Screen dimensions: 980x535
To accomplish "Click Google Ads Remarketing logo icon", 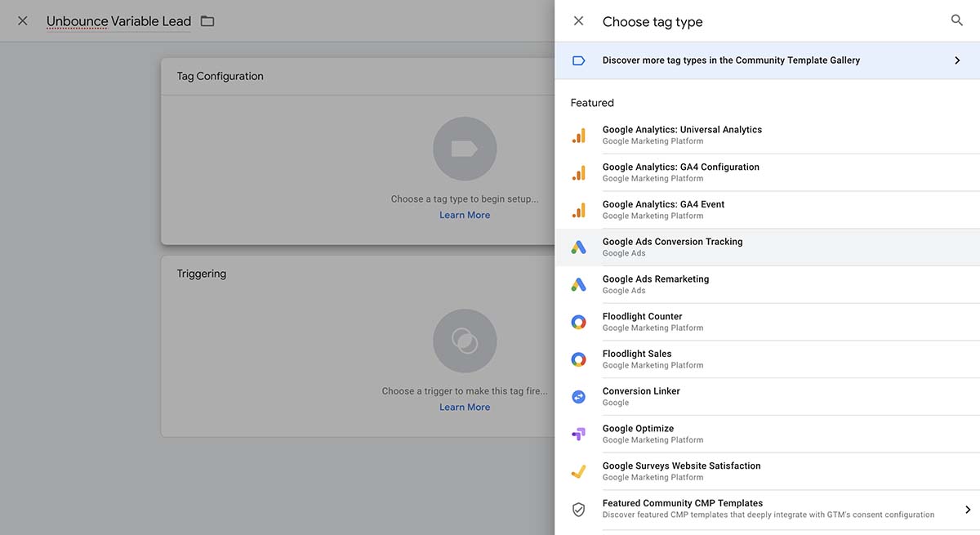I will 578,285.
